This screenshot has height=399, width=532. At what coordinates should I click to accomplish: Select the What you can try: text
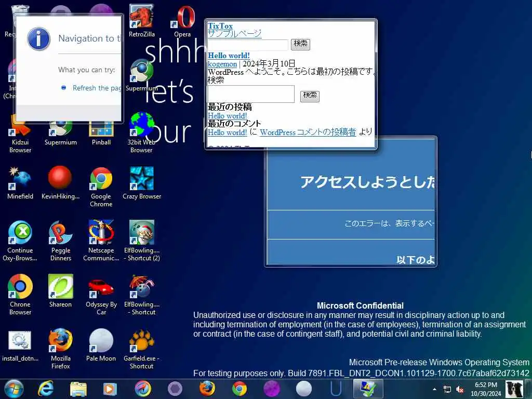tap(87, 70)
